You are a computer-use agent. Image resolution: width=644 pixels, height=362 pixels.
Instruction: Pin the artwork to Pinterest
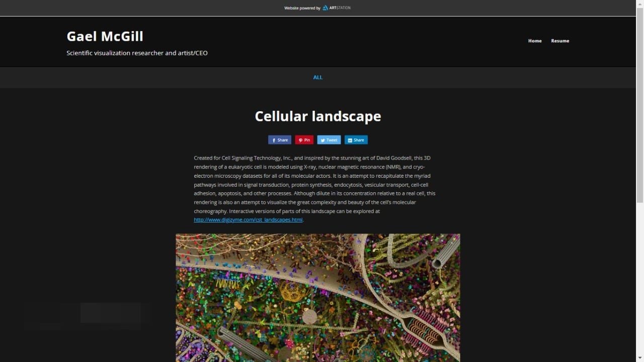[x=304, y=140]
